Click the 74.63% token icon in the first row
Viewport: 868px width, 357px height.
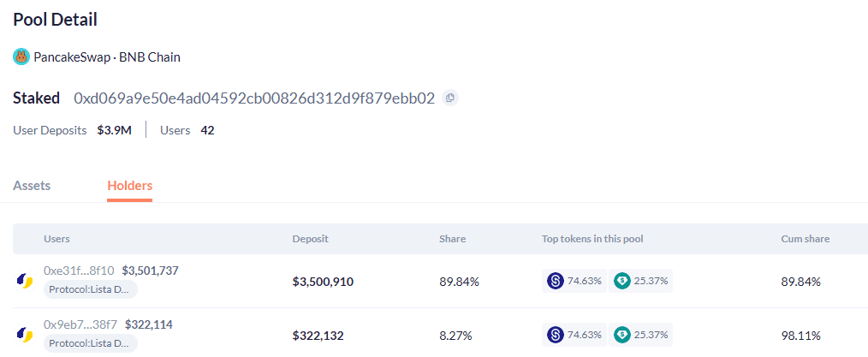(556, 281)
